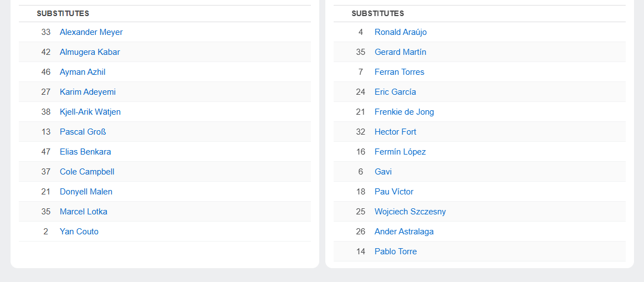Screen dimensions: 644x282
Task: View Pascal Groß player details
Action: [x=83, y=132]
